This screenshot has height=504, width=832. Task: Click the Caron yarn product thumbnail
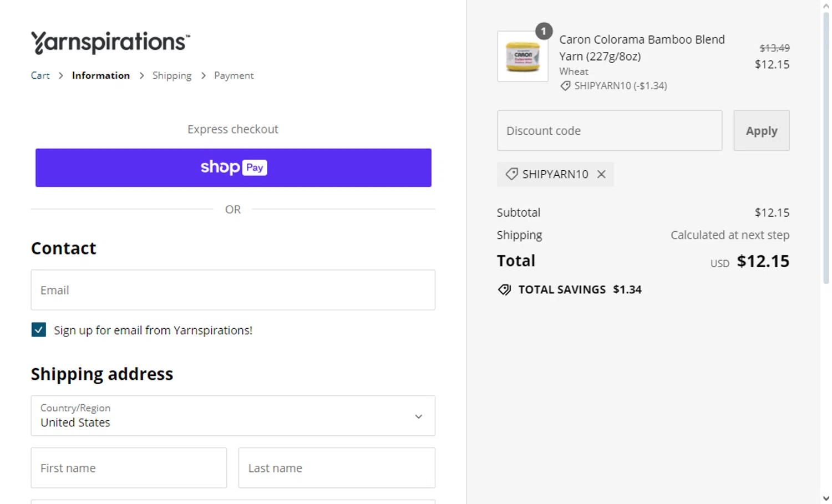coord(522,57)
